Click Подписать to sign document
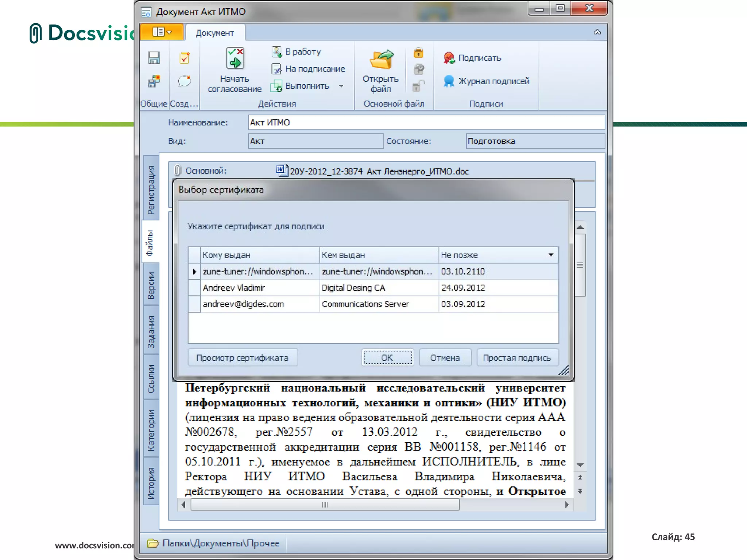This screenshot has width=747, height=560. (x=472, y=58)
